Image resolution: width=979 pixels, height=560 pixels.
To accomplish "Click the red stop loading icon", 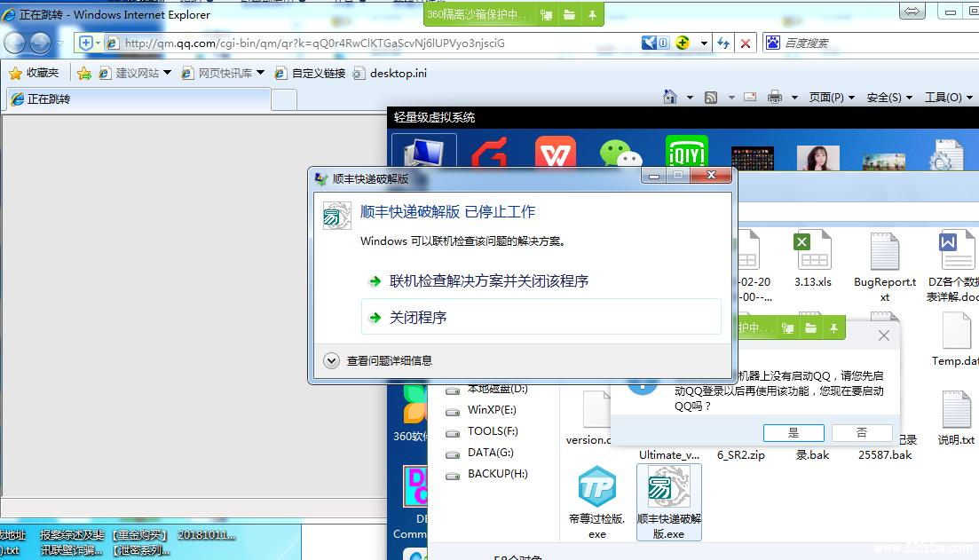I will tap(746, 43).
